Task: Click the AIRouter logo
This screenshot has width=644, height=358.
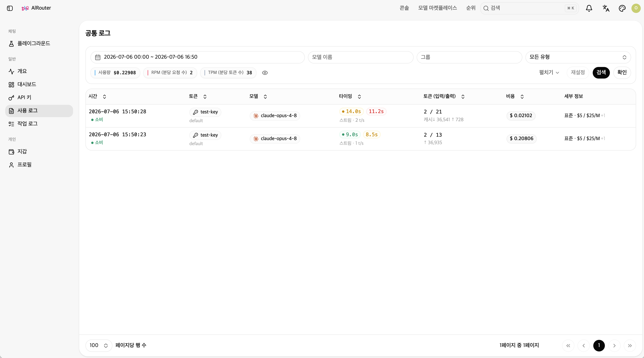Action: pyautogui.click(x=36, y=8)
